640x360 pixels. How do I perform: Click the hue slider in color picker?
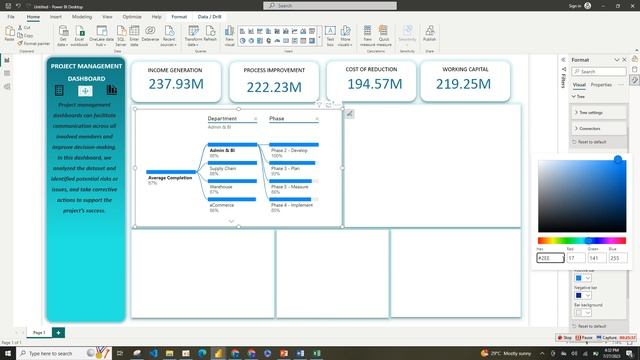point(582,241)
